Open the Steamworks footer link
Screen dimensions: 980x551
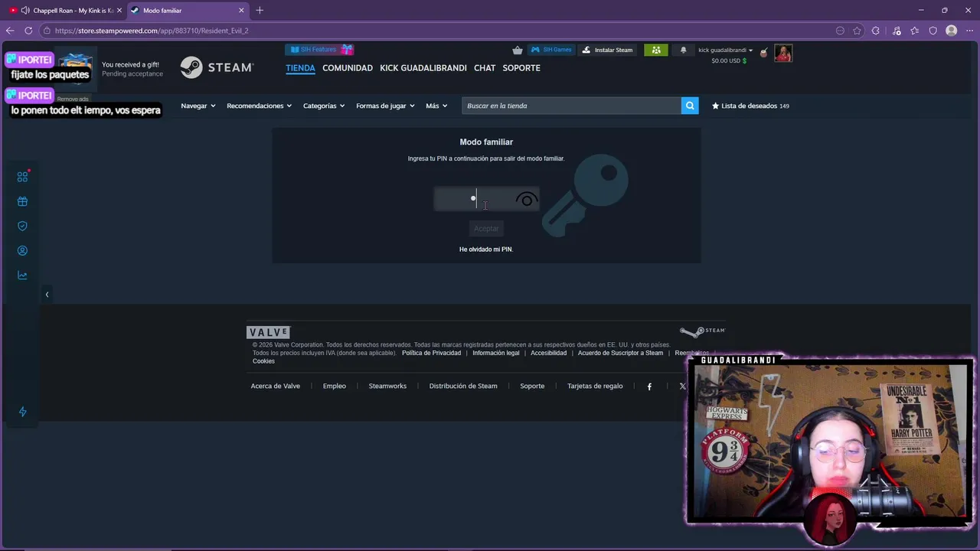click(387, 386)
